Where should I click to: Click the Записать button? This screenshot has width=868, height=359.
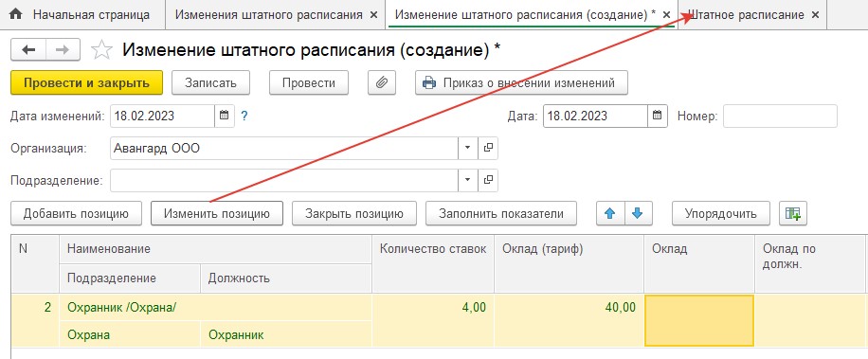(210, 83)
